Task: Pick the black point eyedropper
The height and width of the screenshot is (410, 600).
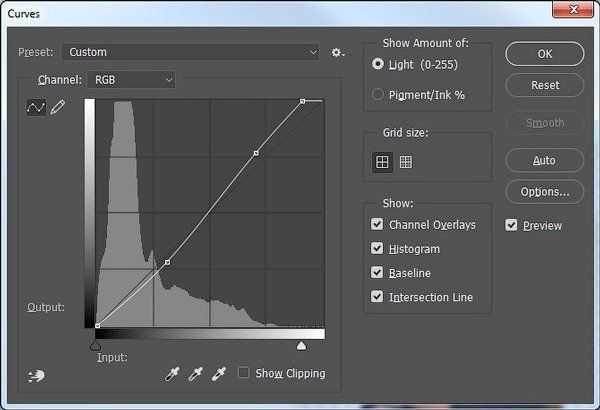Action: coord(172,374)
